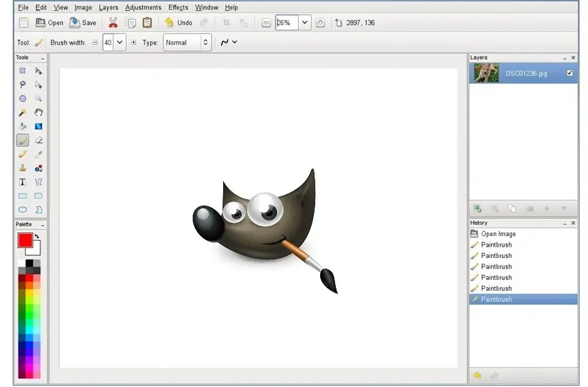Select the Magic Wand tool
The width and height of the screenshot is (588, 387).
click(23, 113)
